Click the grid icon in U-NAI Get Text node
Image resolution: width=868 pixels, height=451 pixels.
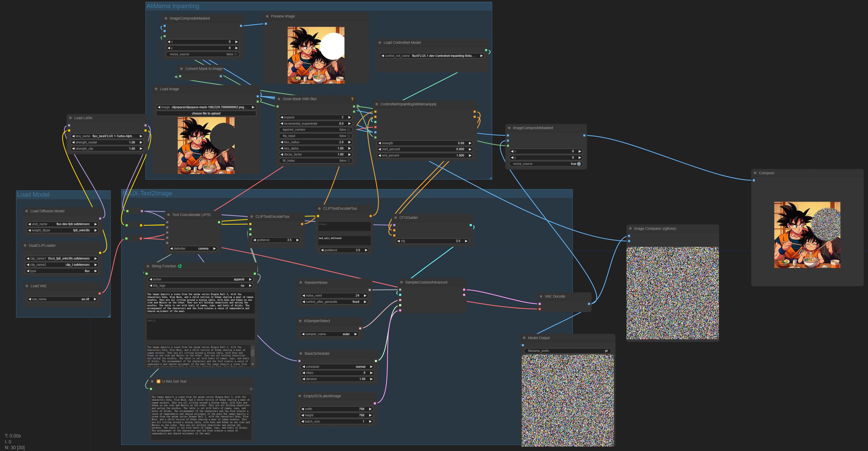click(x=251, y=389)
